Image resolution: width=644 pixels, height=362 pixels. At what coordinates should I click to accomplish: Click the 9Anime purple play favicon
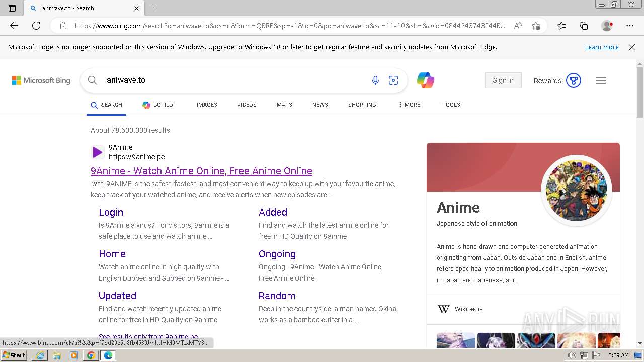pos(97,152)
